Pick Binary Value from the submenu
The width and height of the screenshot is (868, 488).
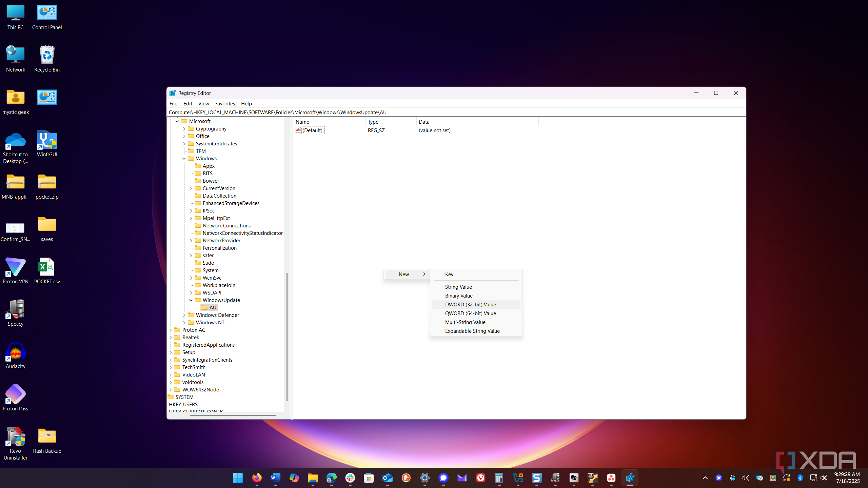pyautogui.click(x=476, y=296)
